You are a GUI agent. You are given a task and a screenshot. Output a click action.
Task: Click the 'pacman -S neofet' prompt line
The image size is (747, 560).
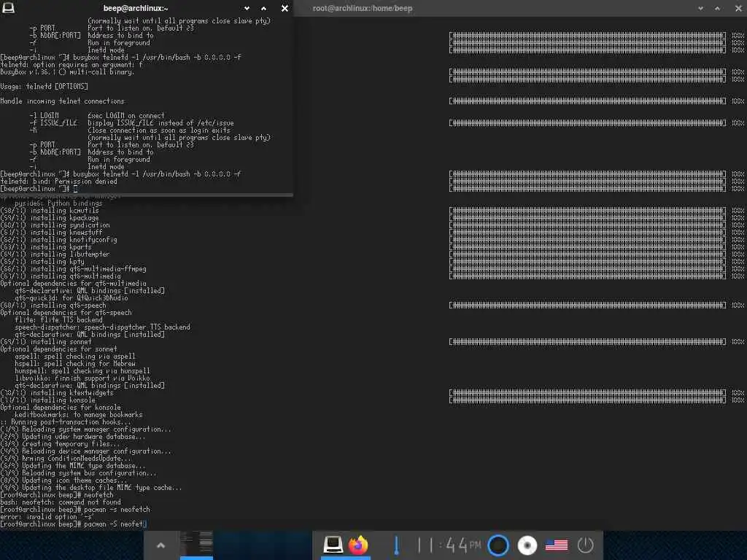click(x=74, y=524)
